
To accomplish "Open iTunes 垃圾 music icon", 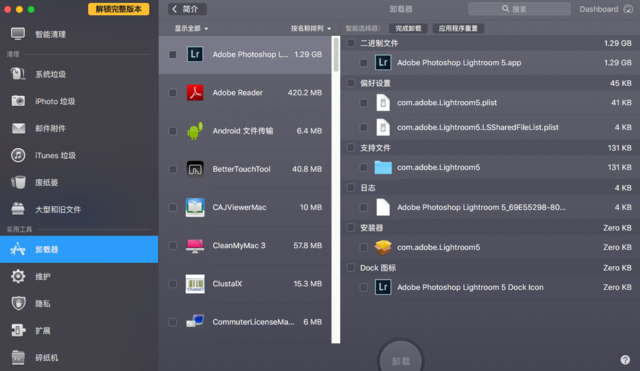I will [x=18, y=155].
